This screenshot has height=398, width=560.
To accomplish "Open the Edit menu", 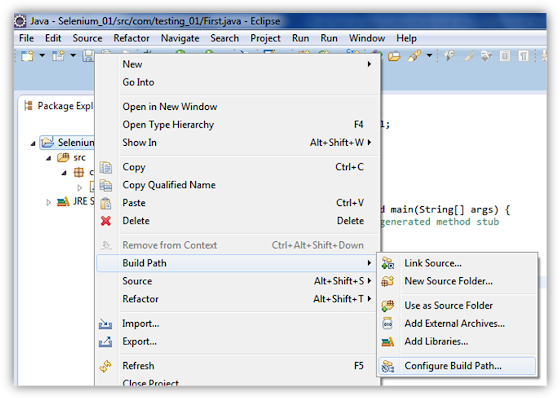I will (53, 38).
